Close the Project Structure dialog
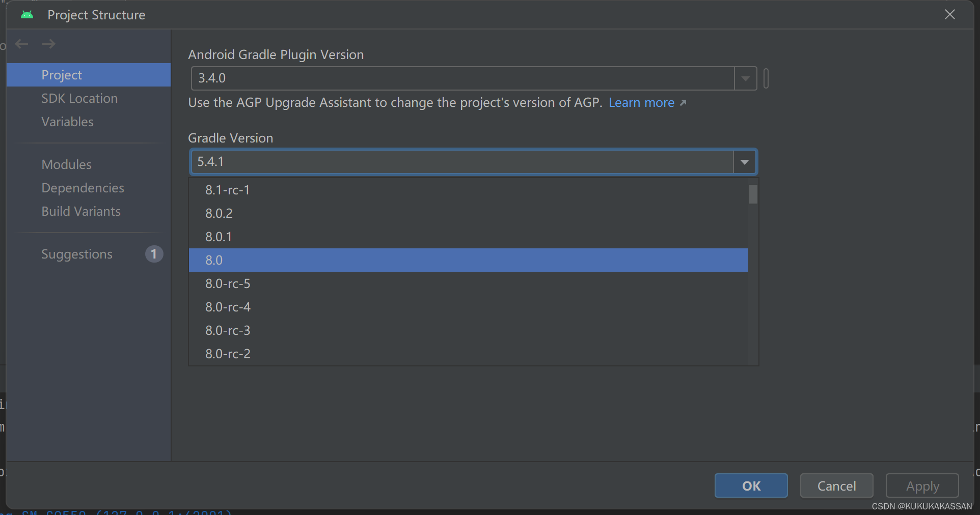980x515 pixels. tap(949, 15)
